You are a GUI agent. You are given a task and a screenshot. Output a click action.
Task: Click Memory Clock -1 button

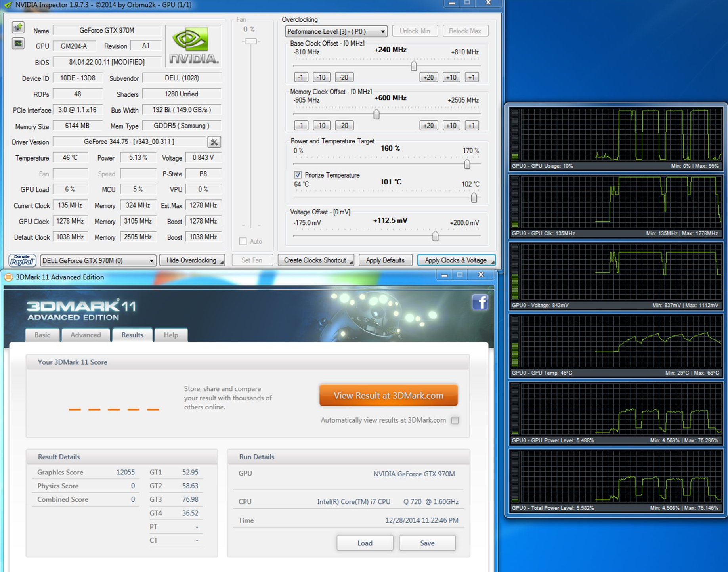pyautogui.click(x=301, y=126)
